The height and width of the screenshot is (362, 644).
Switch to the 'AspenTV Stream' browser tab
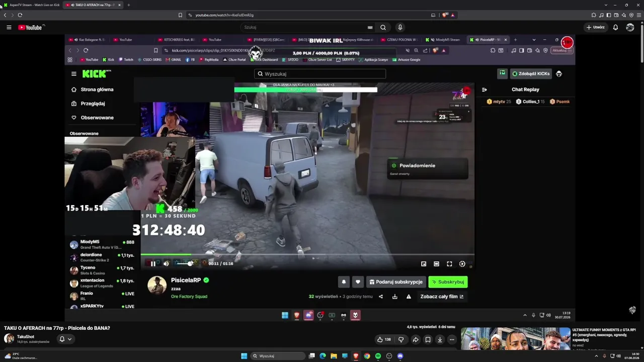(32, 5)
